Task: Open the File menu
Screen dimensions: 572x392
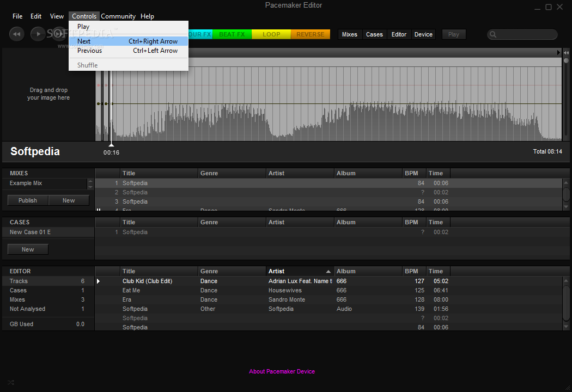Action: point(17,16)
